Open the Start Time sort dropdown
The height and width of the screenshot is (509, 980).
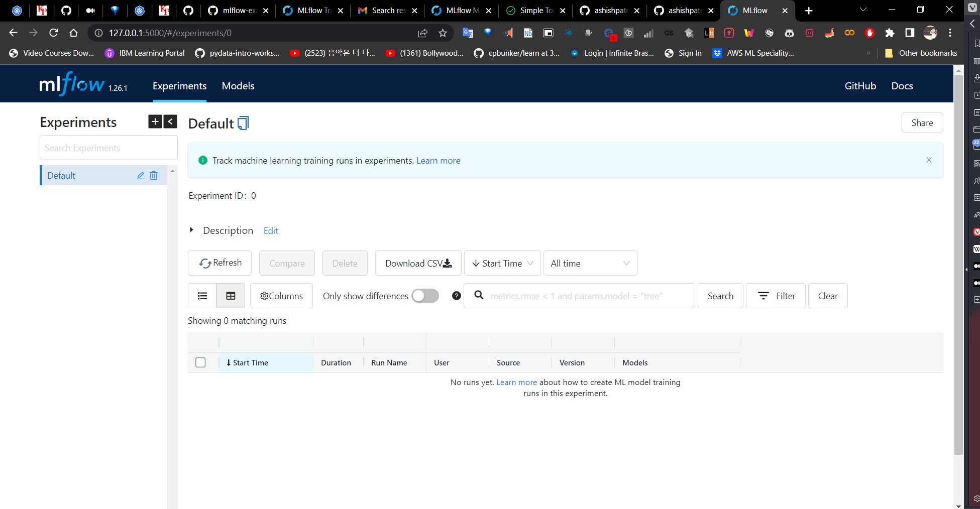[x=502, y=263]
